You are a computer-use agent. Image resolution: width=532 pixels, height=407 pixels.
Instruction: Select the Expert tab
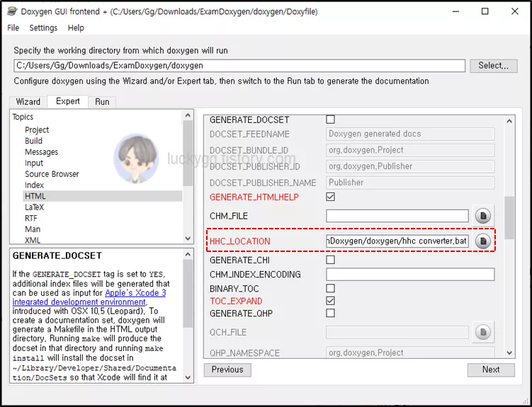pos(68,101)
